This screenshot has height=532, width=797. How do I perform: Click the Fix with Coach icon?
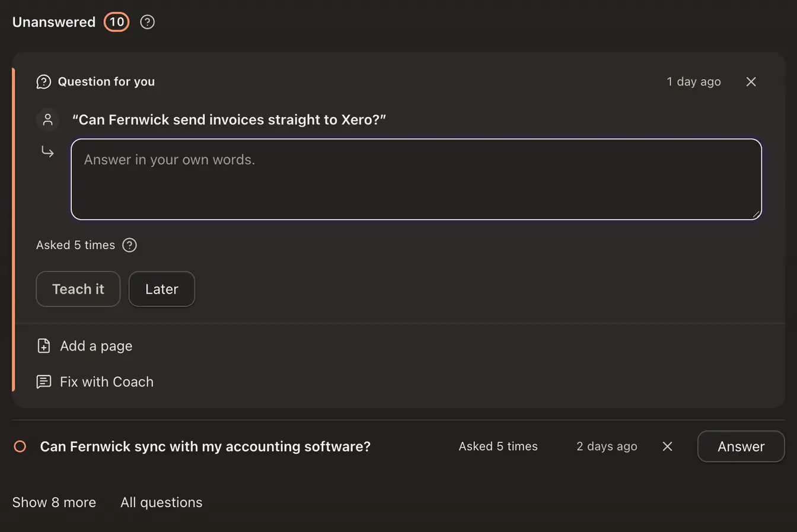44,381
